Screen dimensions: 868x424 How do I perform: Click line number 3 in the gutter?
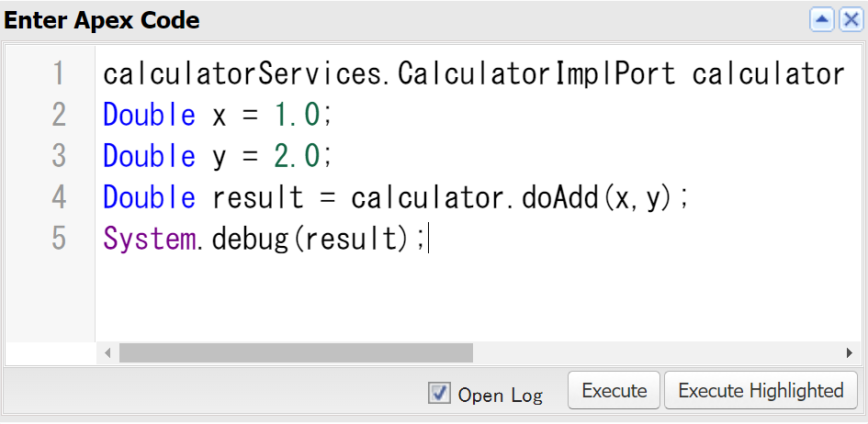[59, 156]
